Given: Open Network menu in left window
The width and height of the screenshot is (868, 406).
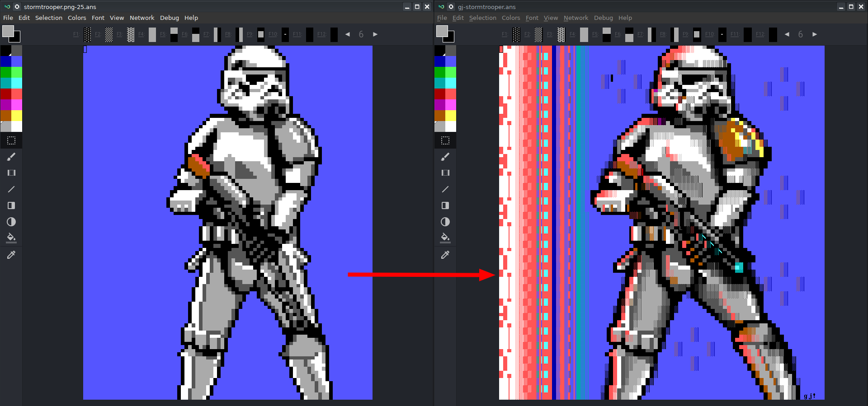Looking at the screenshot, I should (x=142, y=18).
